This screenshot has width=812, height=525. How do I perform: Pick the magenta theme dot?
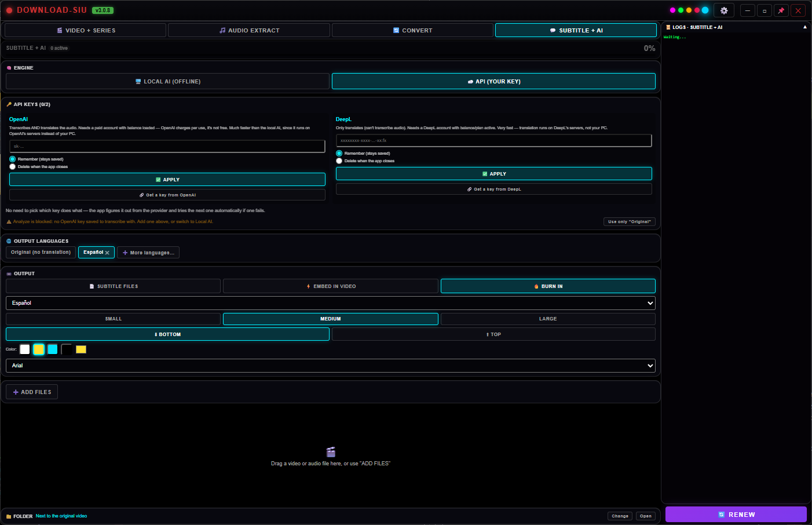tap(672, 10)
